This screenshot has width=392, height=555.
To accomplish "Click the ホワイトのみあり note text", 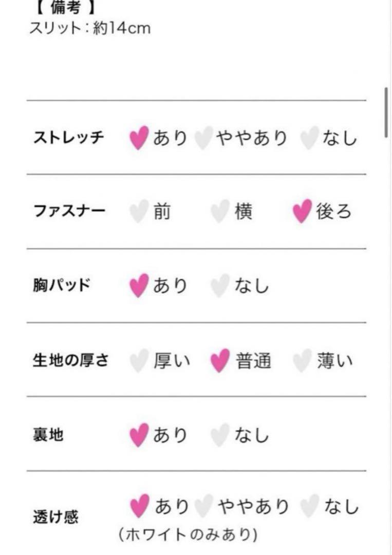I will tap(188, 534).
